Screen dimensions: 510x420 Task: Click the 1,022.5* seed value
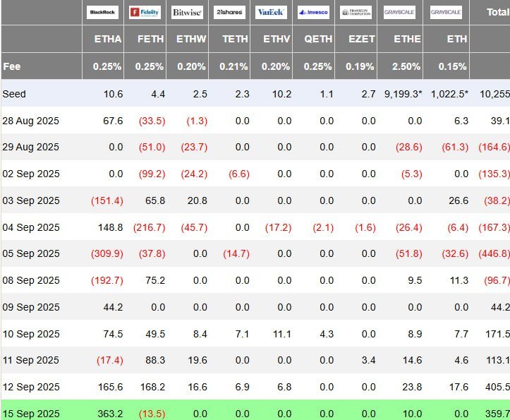click(449, 94)
